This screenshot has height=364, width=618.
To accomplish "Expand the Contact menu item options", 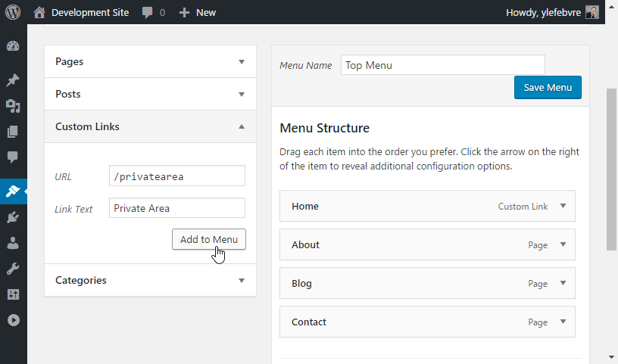I will (x=563, y=322).
